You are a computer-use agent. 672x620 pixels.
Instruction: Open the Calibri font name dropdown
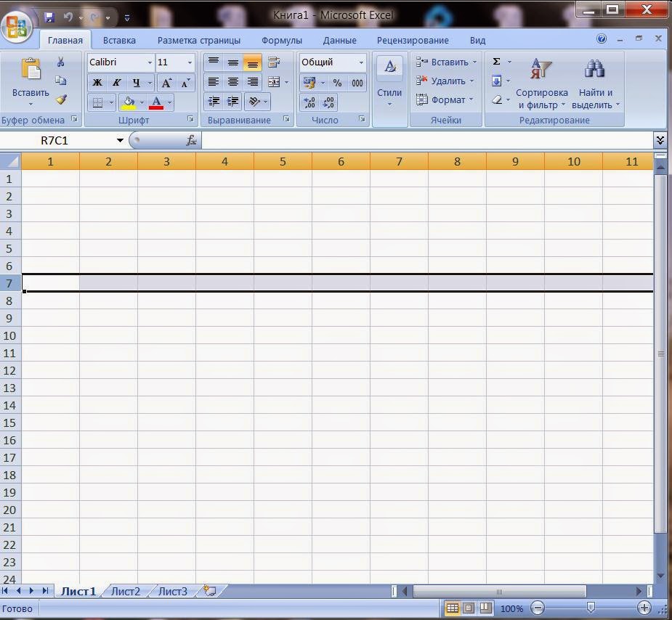coord(150,62)
